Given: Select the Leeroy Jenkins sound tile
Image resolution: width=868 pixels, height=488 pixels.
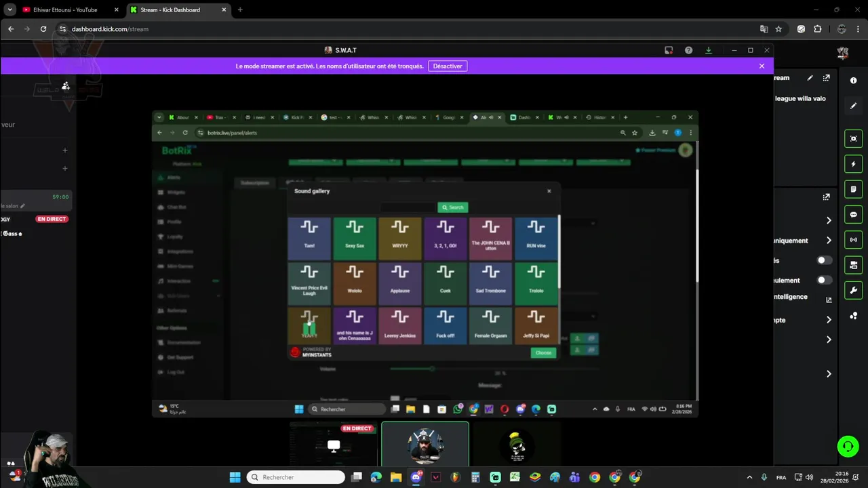Looking at the screenshot, I should (400, 326).
